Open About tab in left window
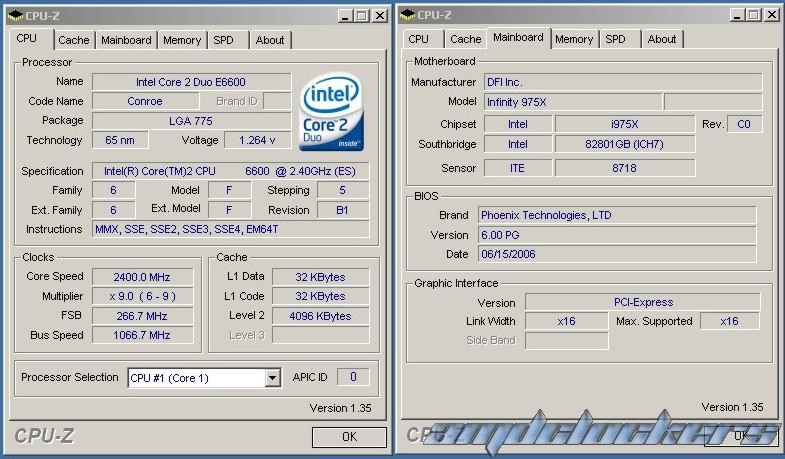 tap(269, 40)
